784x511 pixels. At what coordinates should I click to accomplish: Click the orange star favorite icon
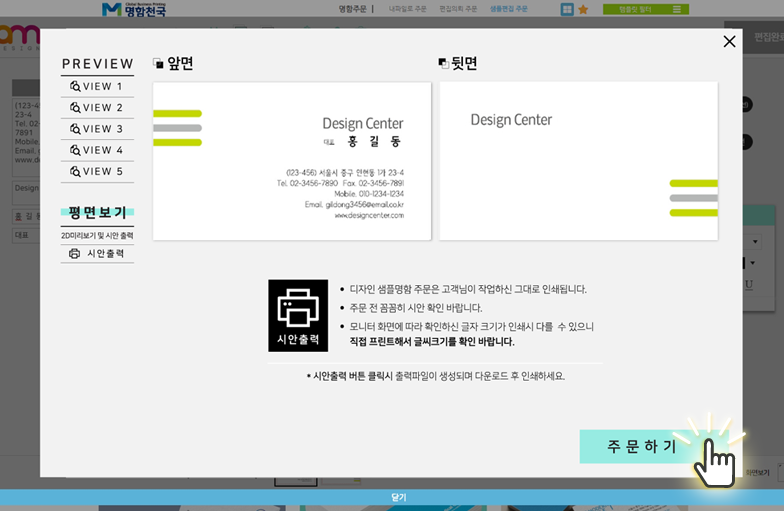point(583,10)
